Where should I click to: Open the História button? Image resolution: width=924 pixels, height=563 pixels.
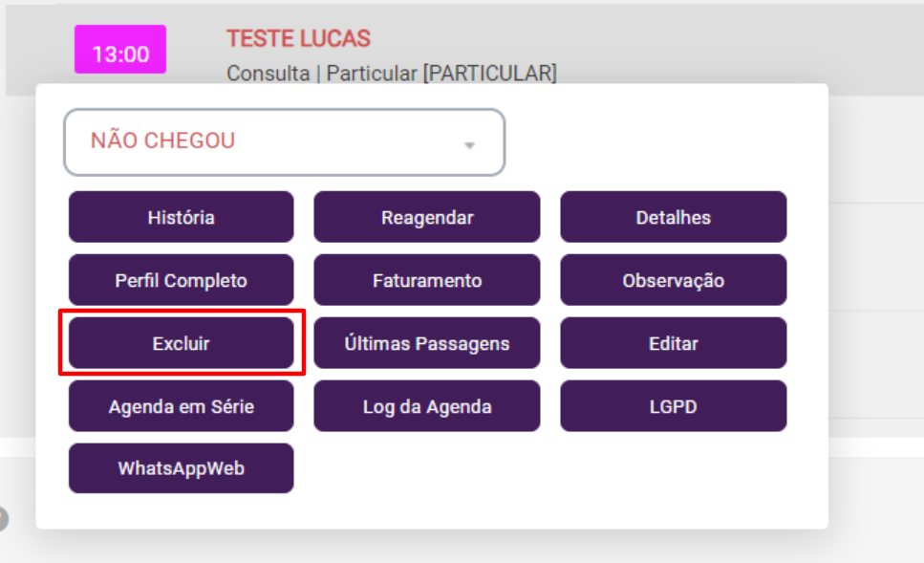coord(182,217)
